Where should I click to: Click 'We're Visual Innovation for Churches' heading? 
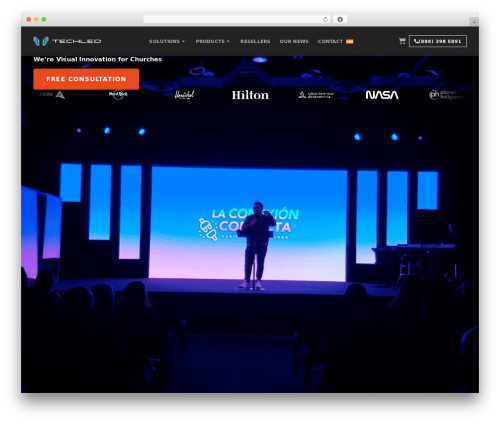click(98, 59)
